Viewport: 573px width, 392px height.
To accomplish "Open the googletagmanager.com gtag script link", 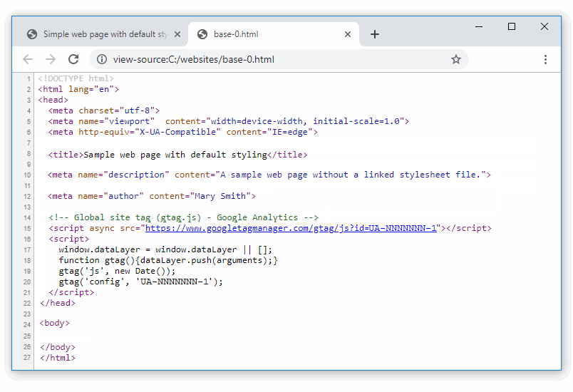I will point(291,228).
